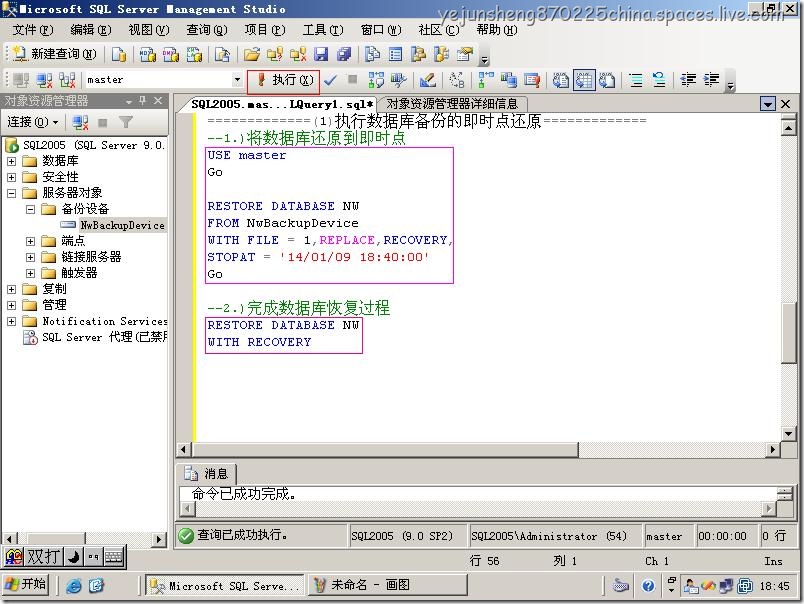
Task: Click the disconnect icon in Object Explorer toolbar
Action: 80,122
